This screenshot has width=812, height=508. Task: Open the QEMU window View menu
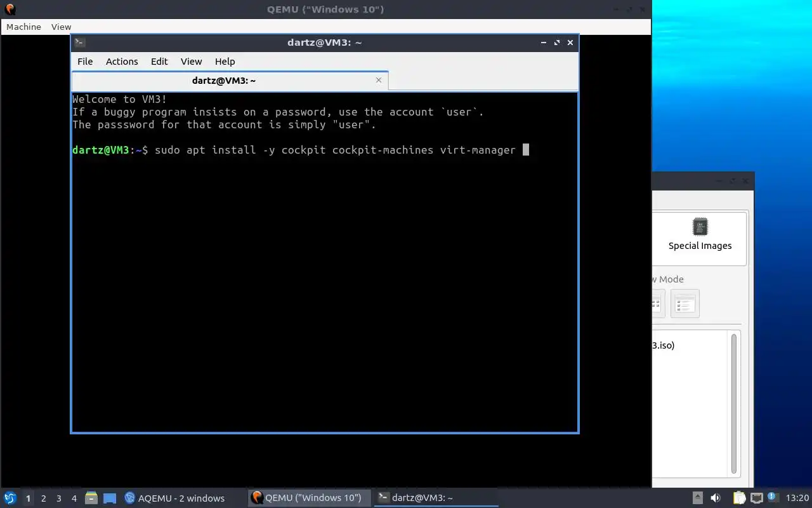tap(61, 27)
